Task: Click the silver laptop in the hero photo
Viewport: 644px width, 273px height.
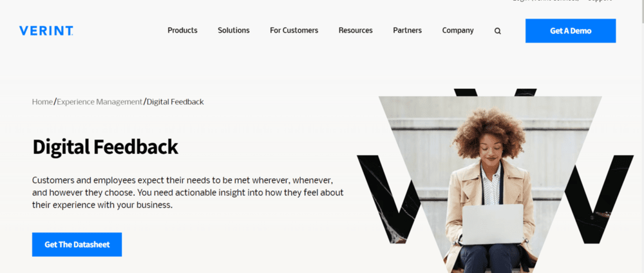Action: coord(493,224)
